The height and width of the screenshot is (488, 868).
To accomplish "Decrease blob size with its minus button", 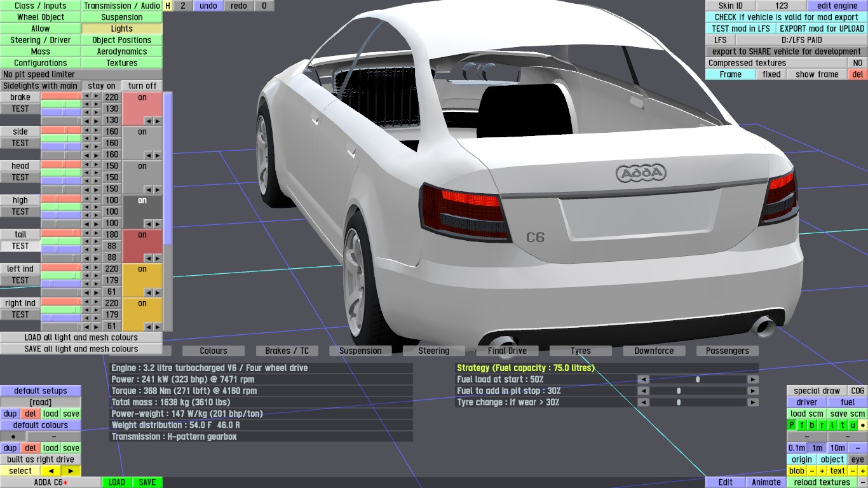I will 811,471.
